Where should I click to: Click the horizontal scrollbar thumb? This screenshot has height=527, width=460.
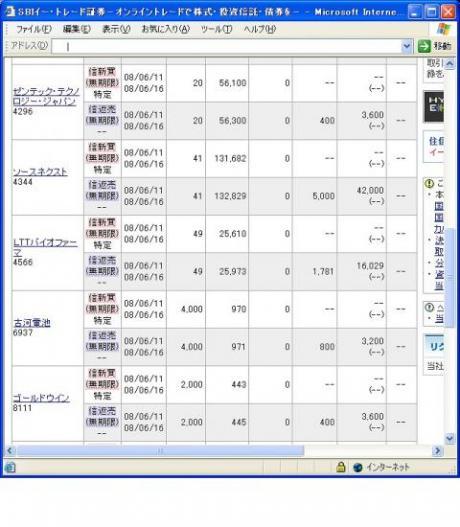[160, 450]
